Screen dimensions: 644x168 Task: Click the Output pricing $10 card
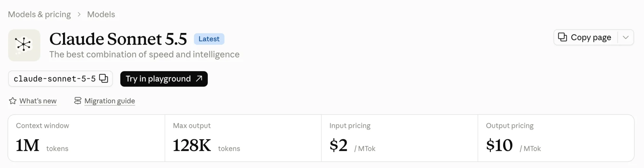pyautogui.click(x=556, y=138)
